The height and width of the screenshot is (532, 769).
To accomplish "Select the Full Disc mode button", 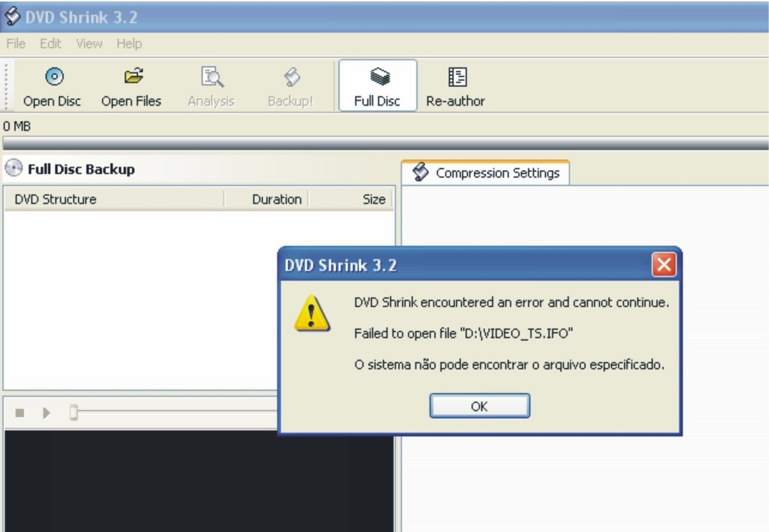I will click(x=378, y=86).
